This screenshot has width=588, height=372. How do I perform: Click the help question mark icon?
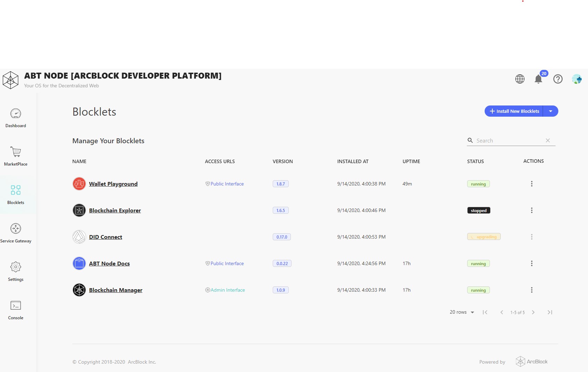coord(558,79)
